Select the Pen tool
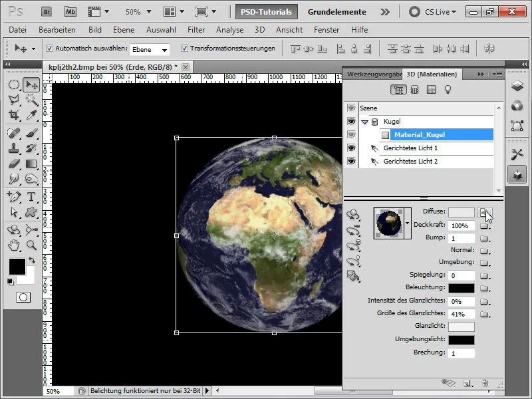Viewport: 532px width, 399px height. (13, 197)
